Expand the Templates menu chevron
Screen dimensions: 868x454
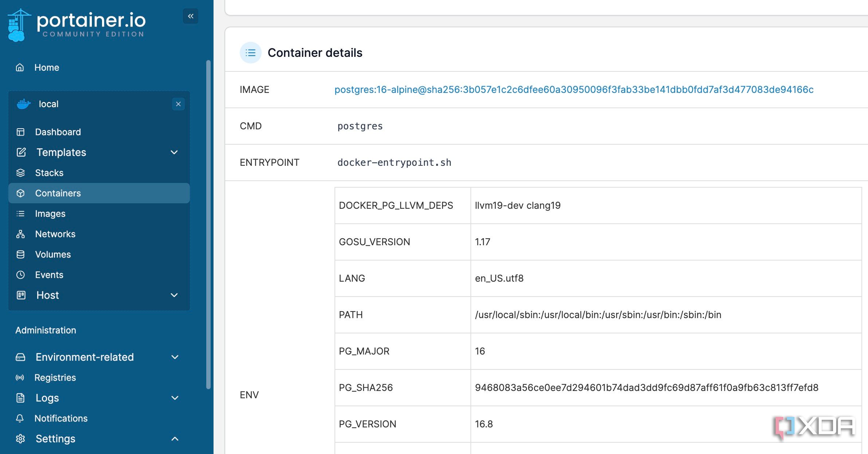click(x=174, y=152)
